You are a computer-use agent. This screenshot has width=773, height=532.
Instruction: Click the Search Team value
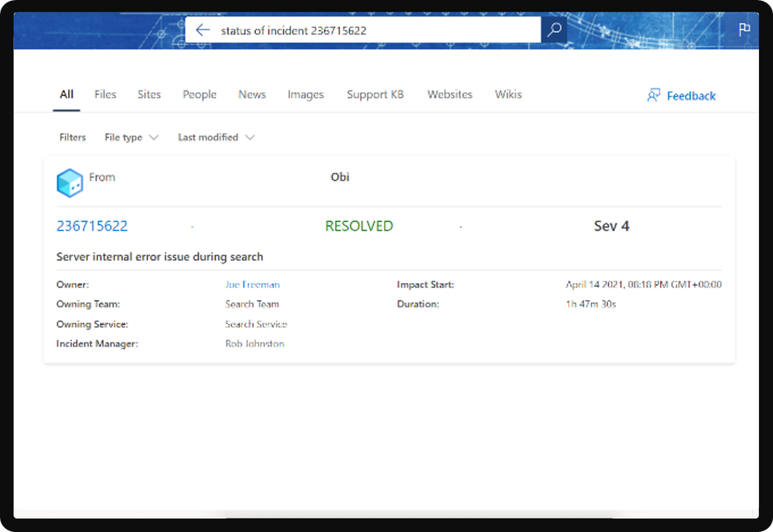252,304
